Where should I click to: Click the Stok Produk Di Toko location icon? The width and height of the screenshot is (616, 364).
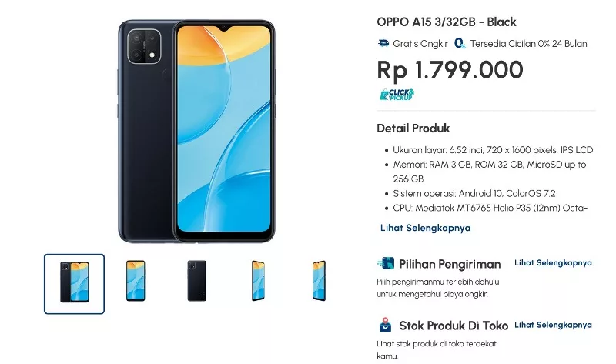pyautogui.click(x=386, y=325)
